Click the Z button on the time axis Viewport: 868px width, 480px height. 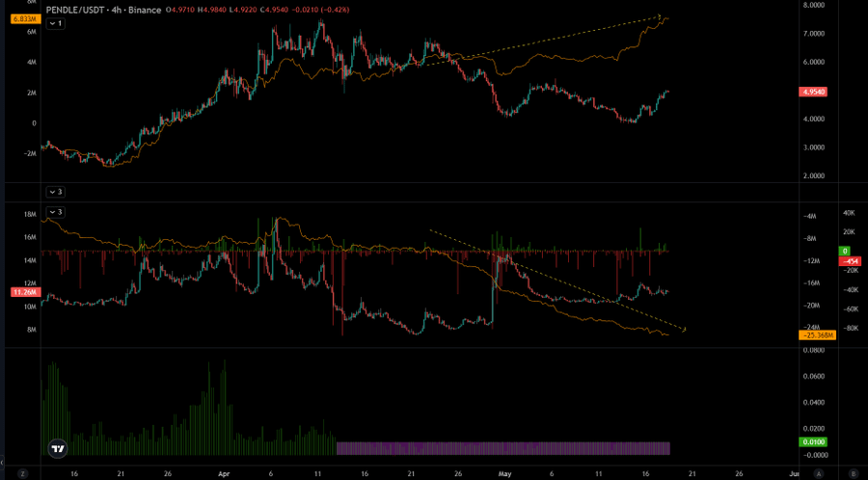23,474
